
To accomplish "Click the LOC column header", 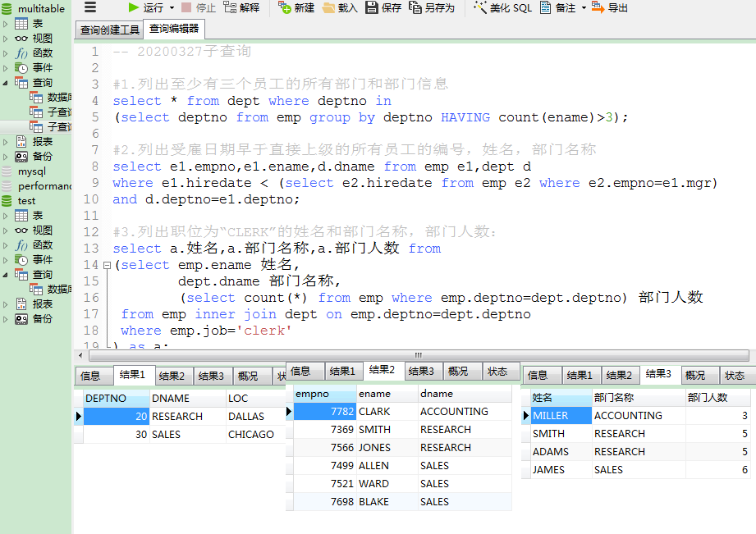I will click(x=239, y=398).
